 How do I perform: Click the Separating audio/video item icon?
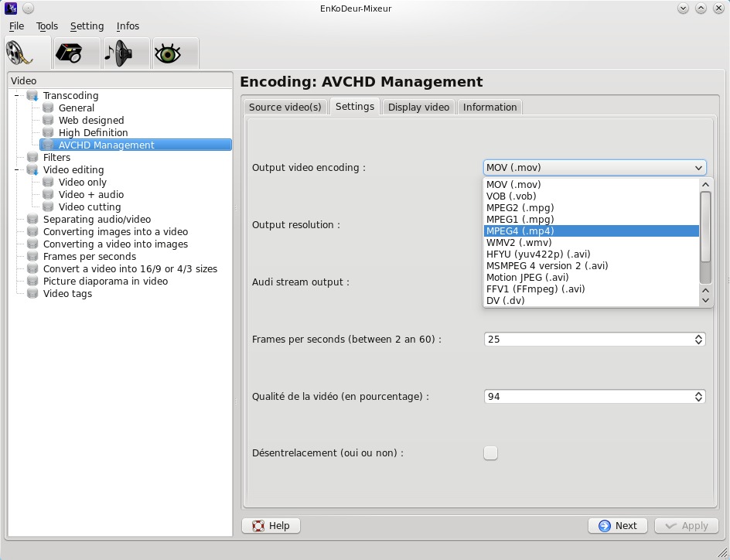pyautogui.click(x=32, y=219)
